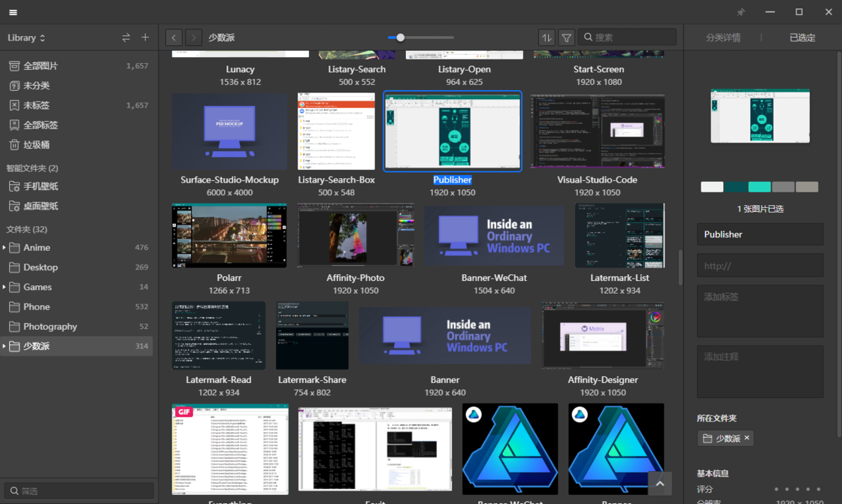Add new item with plus icon
This screenshot has width=842, height=504.
[x=145, y=38]
